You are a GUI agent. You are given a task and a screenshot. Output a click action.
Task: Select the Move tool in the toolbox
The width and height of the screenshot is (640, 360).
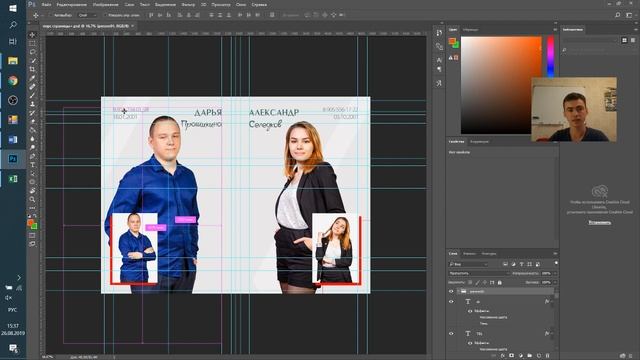tap(32, 35)
